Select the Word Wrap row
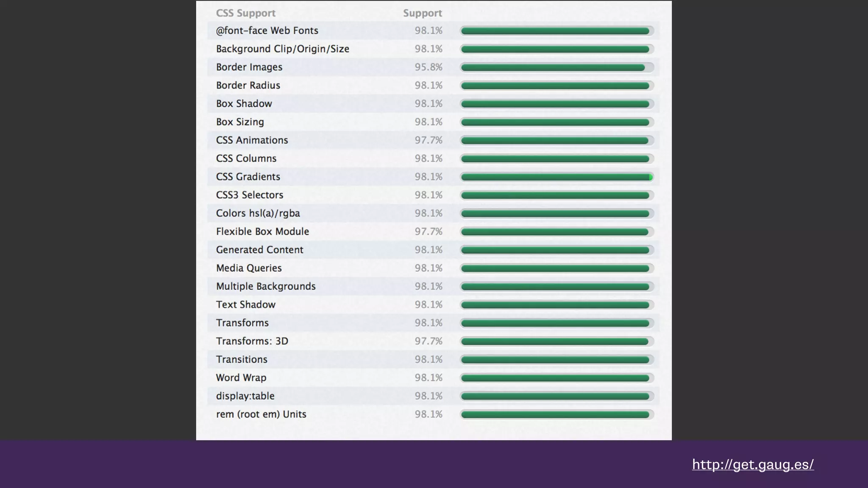Image resolution: width=868 pixels, height=488 pixels. tap(241, 378)
